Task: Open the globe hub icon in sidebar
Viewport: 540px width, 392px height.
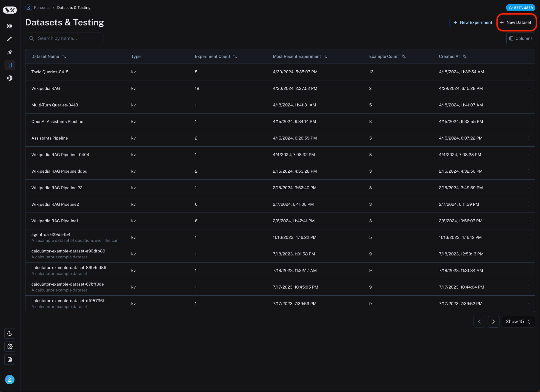Action: (x=10, y=78)
